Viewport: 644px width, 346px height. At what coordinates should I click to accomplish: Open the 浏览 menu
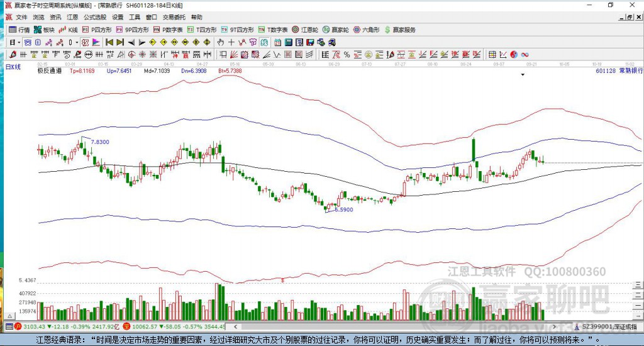(38, 17)
